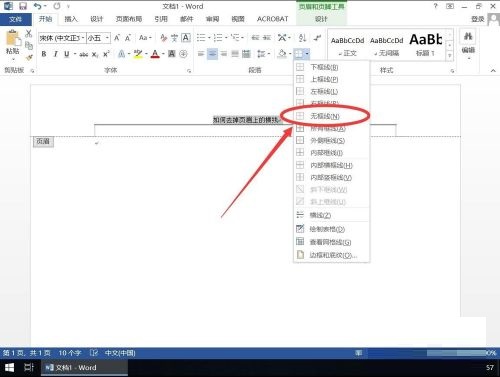The width and height of the screenshot is (500, 377).
Task: Click the Numbering list icon
Action: (218, 38)
